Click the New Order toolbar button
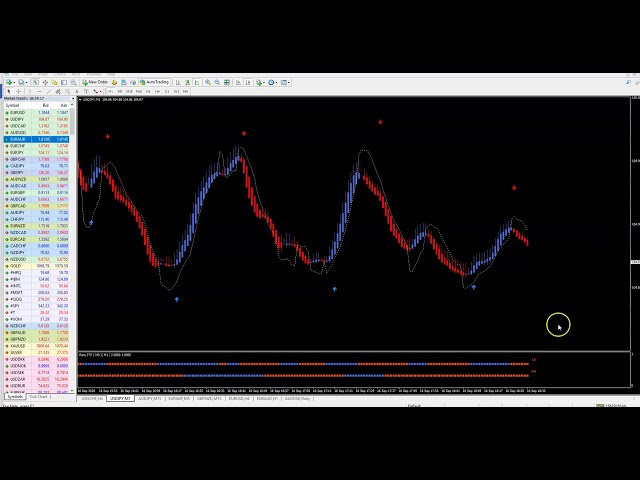Image resolution: width=640 pixels, height=480 pixels. point(97,82)
